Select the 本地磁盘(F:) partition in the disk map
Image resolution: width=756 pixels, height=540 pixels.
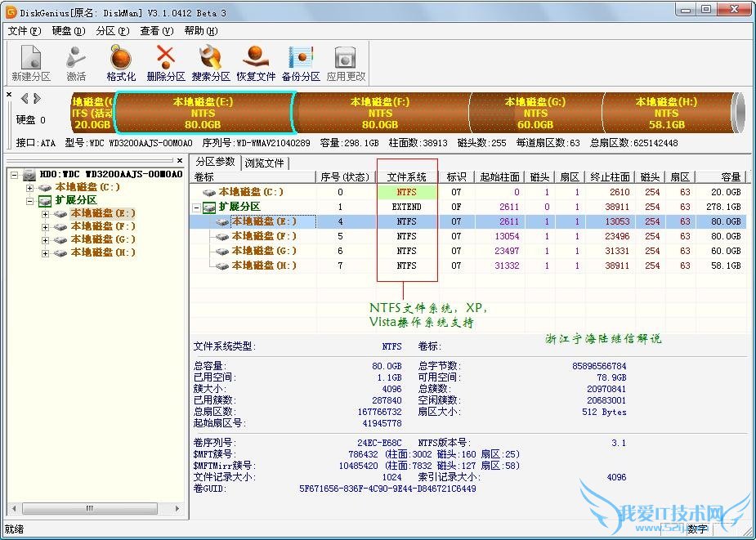(379, 114)
